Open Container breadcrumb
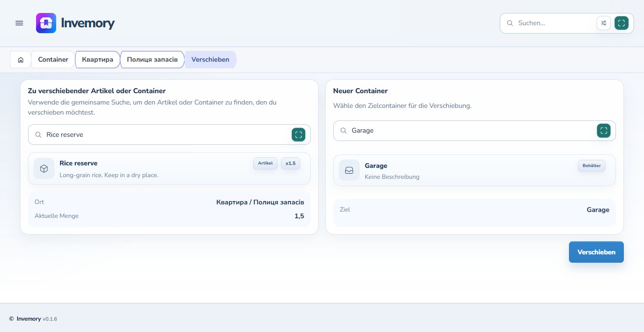Viewport: 644px width, 332px height. click(53, 60)
